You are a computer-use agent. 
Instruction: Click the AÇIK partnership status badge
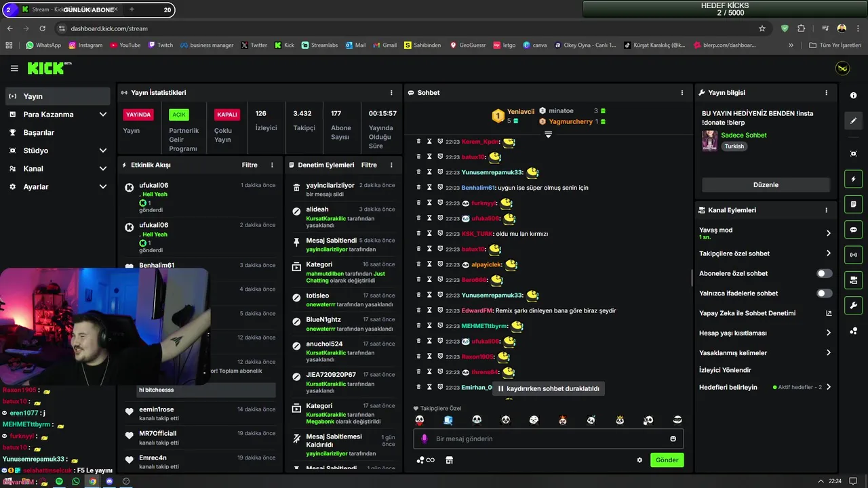(x=178, y=115)
